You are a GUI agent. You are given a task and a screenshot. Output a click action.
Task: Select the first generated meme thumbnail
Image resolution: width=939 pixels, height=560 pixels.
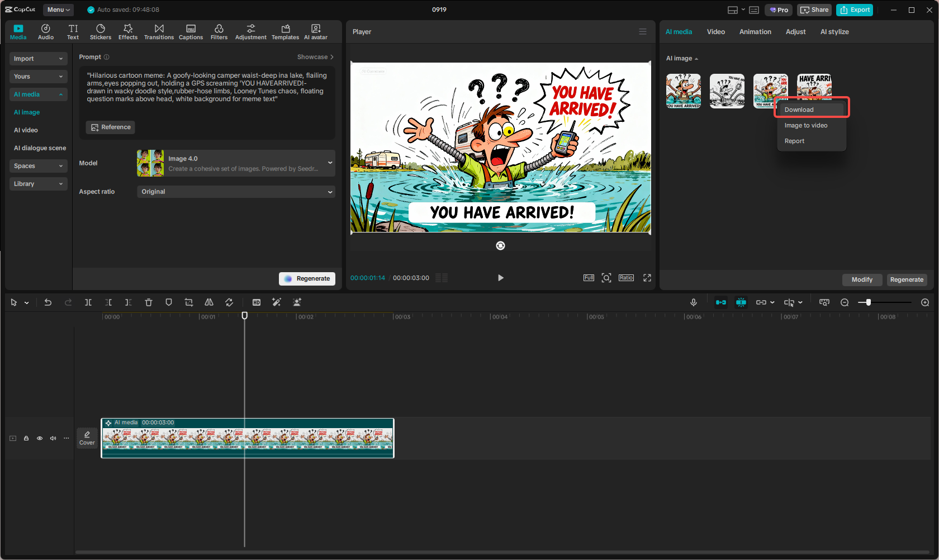point(683,91)
